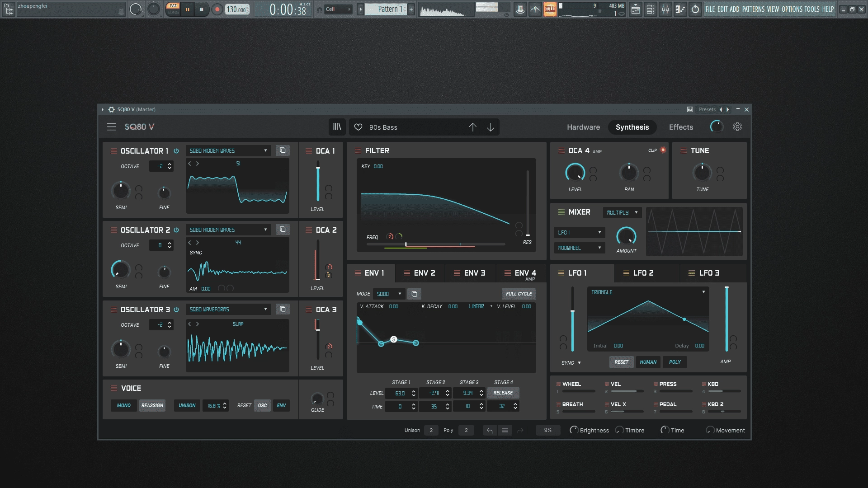Open FL Studio PATTERNS menu

pyautogui.click(x=753, y=9)
